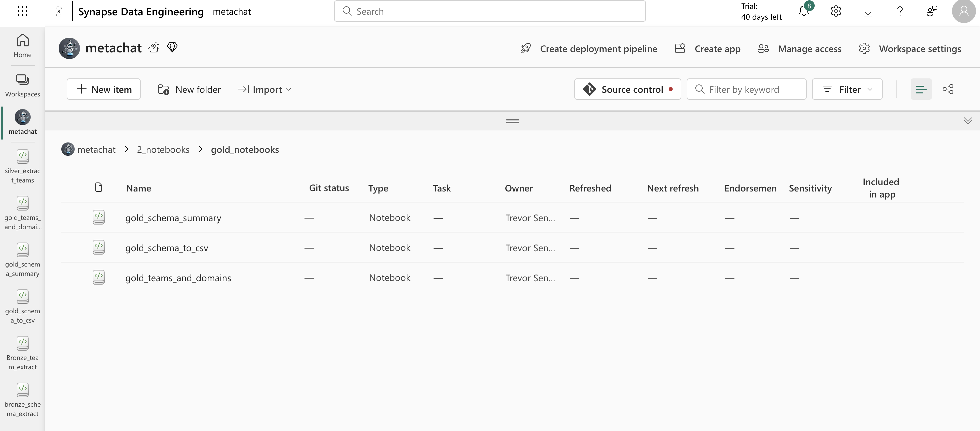The width and height of the screenshot is (980, 431).
Task: Expand the collapsed panel double chevron
Action: click(968, 121)
